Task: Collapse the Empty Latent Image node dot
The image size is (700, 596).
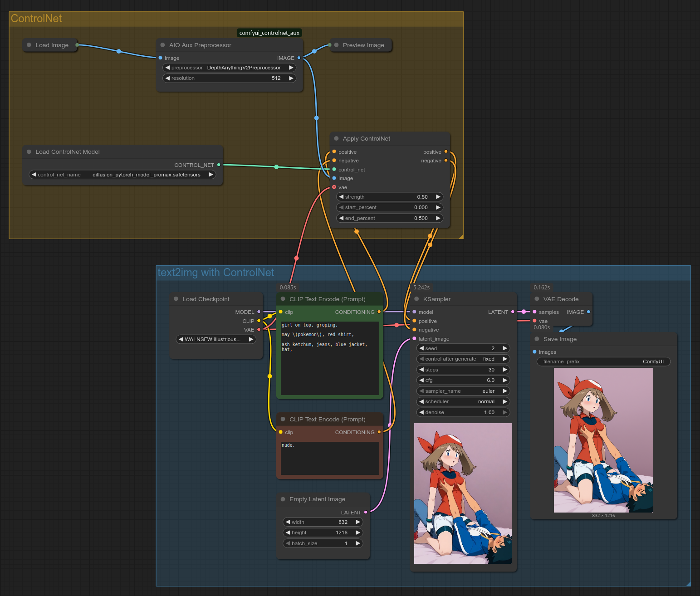Action: click(283, 499)
